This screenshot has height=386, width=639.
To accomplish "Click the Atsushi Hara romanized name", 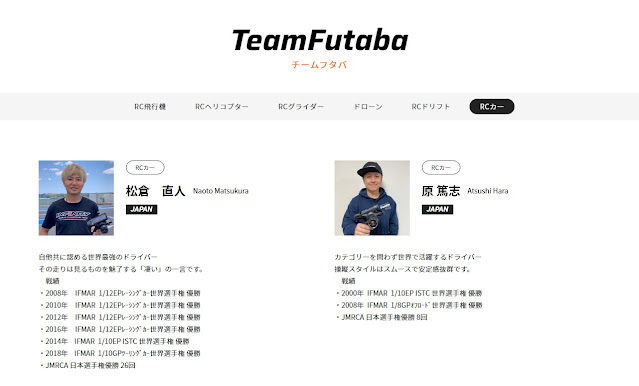I will (x=487, y=191).
